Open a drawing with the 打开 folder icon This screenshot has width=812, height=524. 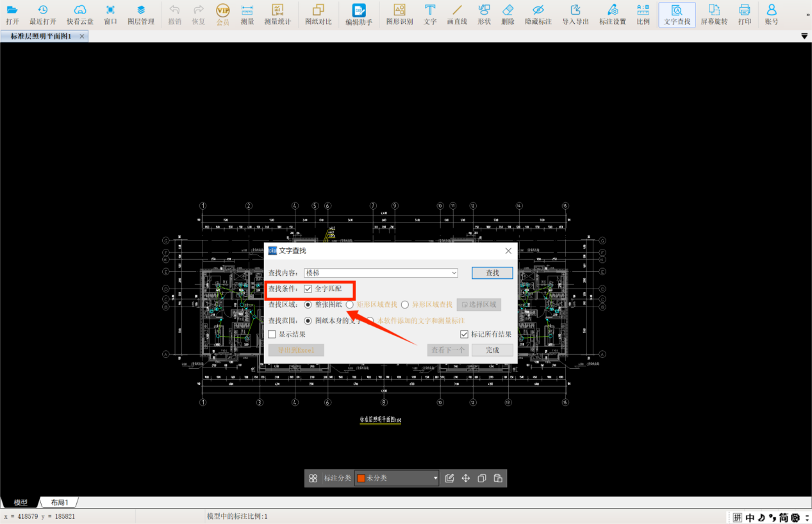coord(12,14)
